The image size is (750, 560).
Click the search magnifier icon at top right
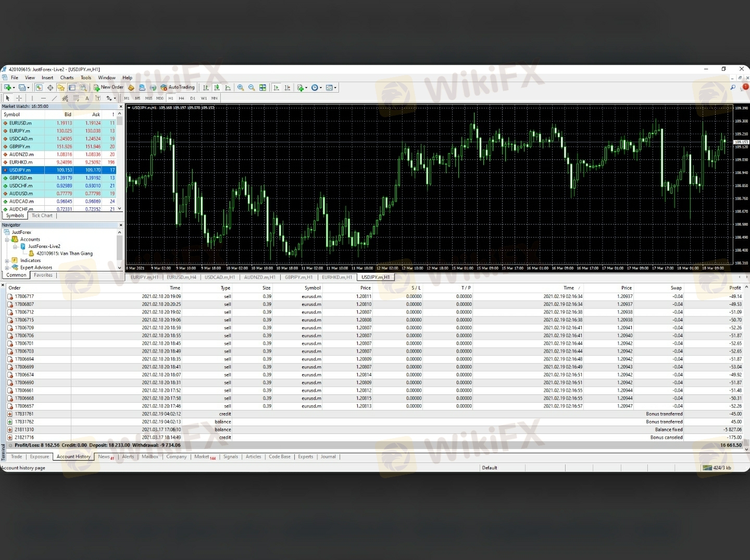(x=733, y=88)
